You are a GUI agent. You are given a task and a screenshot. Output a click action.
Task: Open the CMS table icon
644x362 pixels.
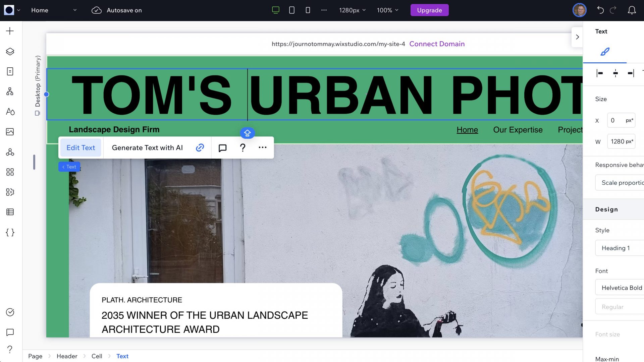(x=10, y=212)
